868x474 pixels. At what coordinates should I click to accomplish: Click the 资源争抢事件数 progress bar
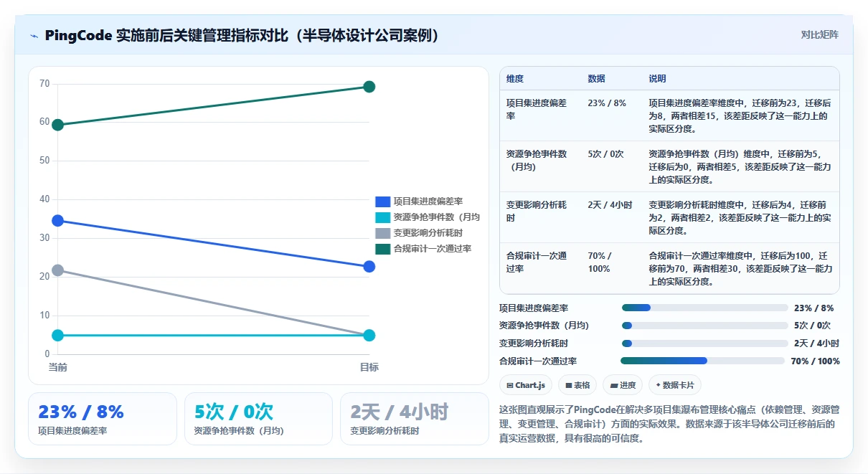click(704, 326)
